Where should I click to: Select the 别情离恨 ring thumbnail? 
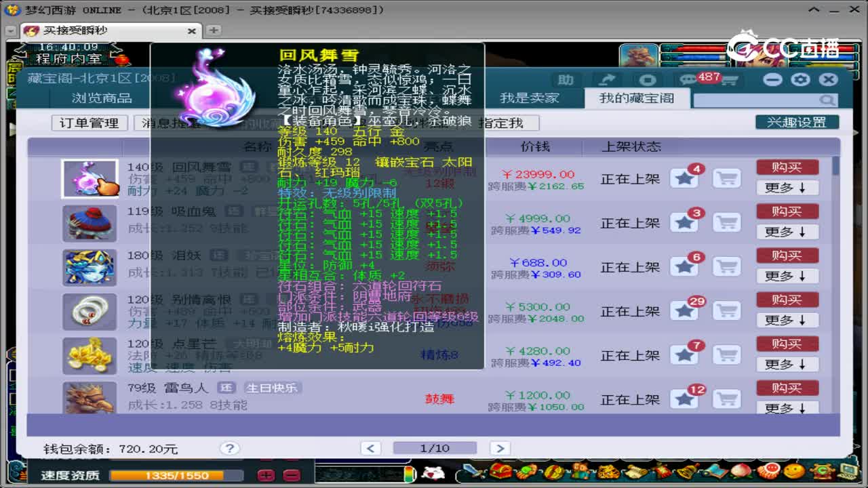click(x=90, y=311)
